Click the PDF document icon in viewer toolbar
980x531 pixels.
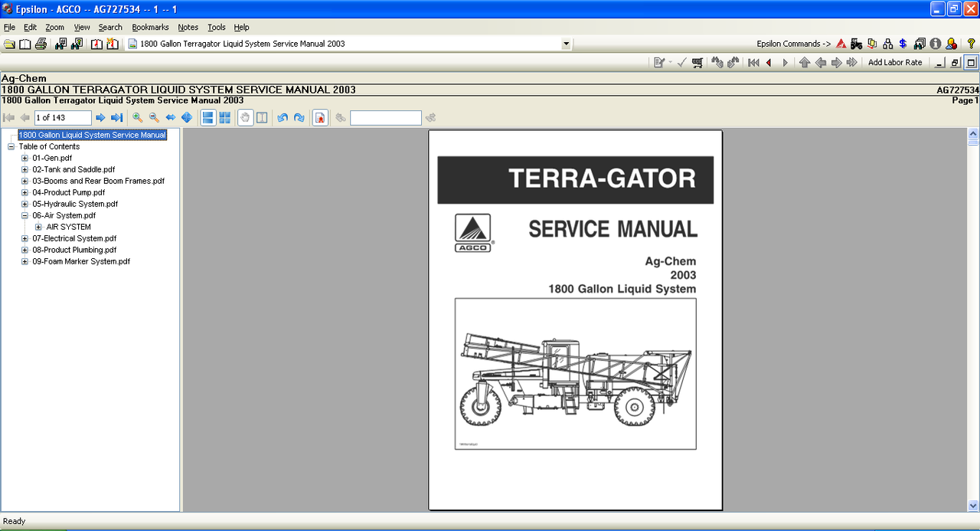tap(320, 117)
